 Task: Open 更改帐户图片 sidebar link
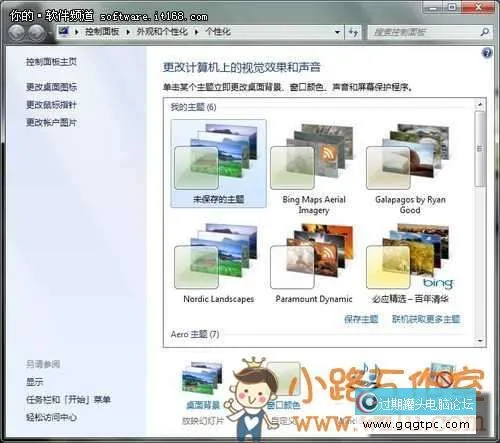[x=51, y=123]
